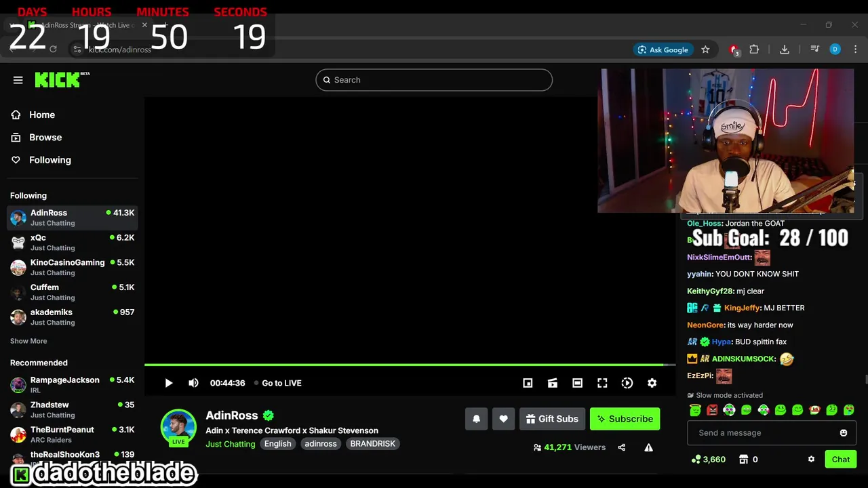Click username NeonGore in chat

pyautogui.click(x=705, y=325)
